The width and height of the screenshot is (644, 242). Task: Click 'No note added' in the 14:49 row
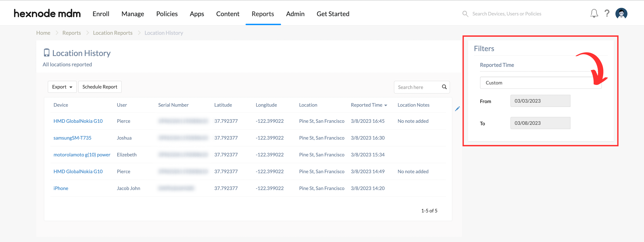coord(413,171)
